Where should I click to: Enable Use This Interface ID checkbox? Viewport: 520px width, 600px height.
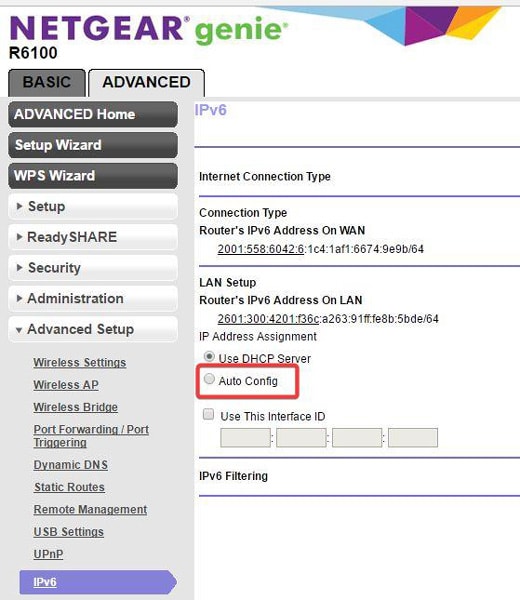[209, 414]
